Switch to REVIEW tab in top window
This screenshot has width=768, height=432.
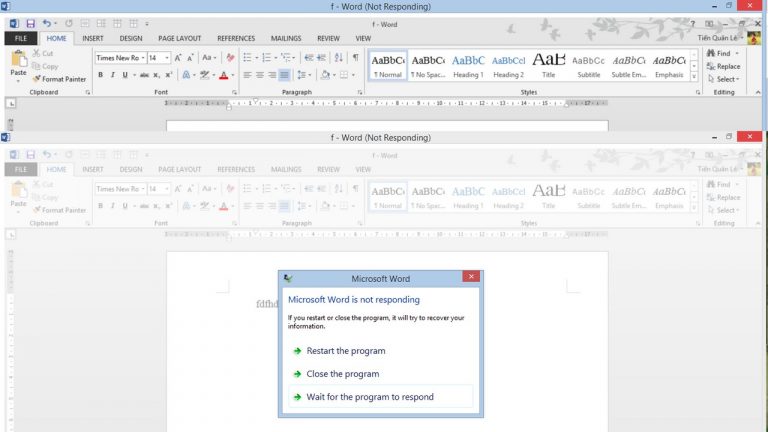coord(328,38)
